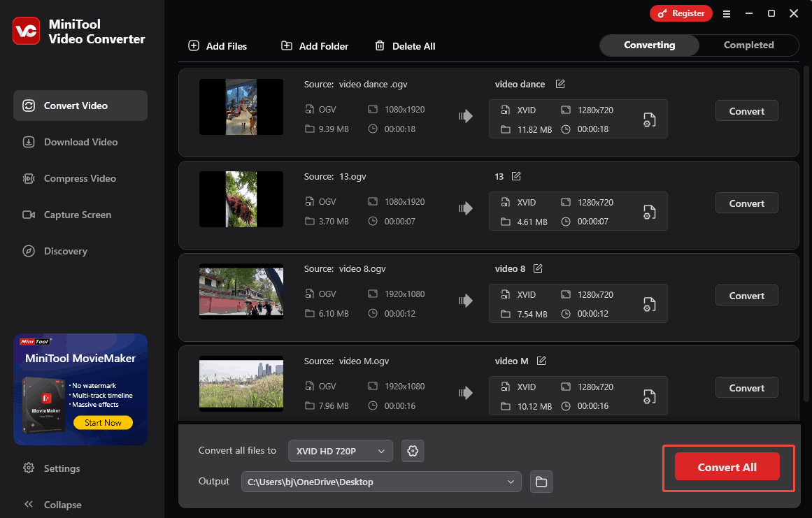Open Settings in the sidebar
This screenshot has width=812, height=518.
click(x=52, y=468)
